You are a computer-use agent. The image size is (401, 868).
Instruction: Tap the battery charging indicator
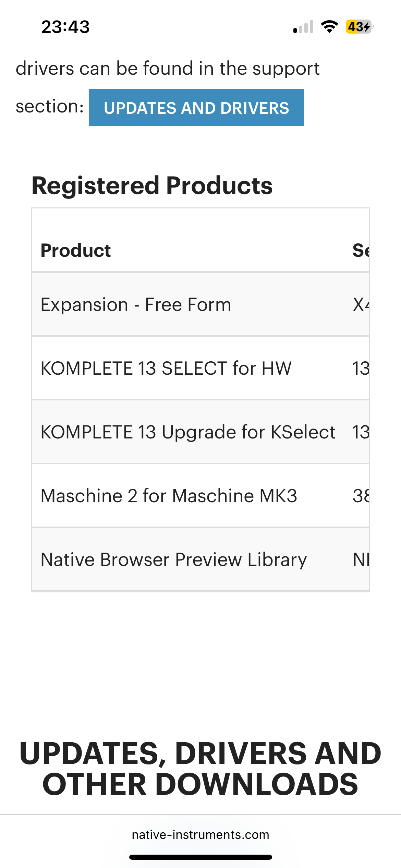(x=360, y=26)
